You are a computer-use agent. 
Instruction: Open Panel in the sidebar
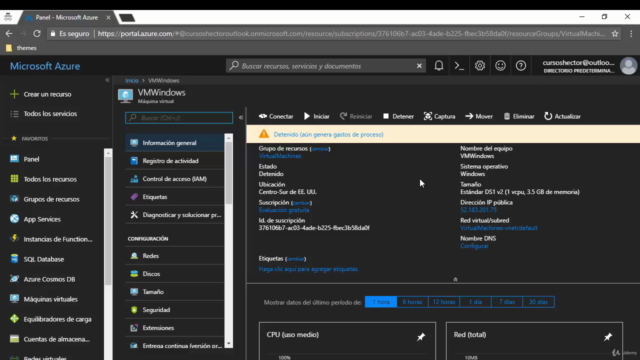pyautogui.click(x=25, y=159)
